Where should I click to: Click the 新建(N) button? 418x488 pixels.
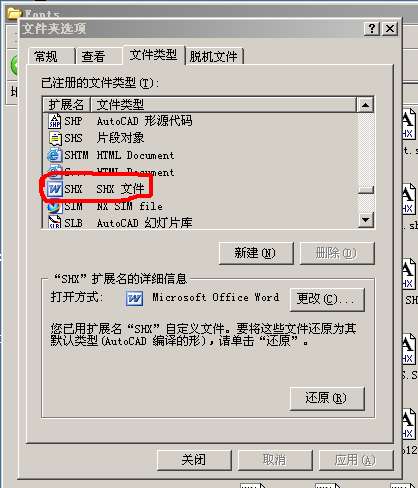click(x=256, y=253)
